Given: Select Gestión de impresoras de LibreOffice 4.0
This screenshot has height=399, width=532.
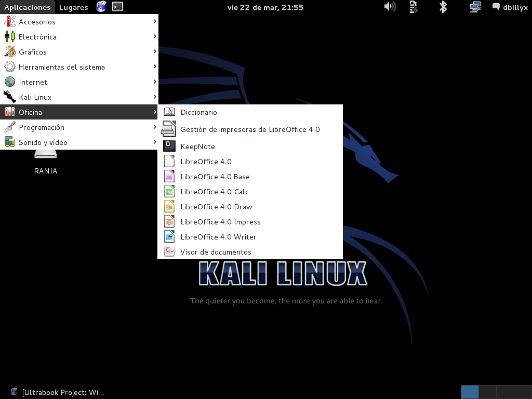Looking at the screenshot, I should pyautogui.click(x=250, y=129).
